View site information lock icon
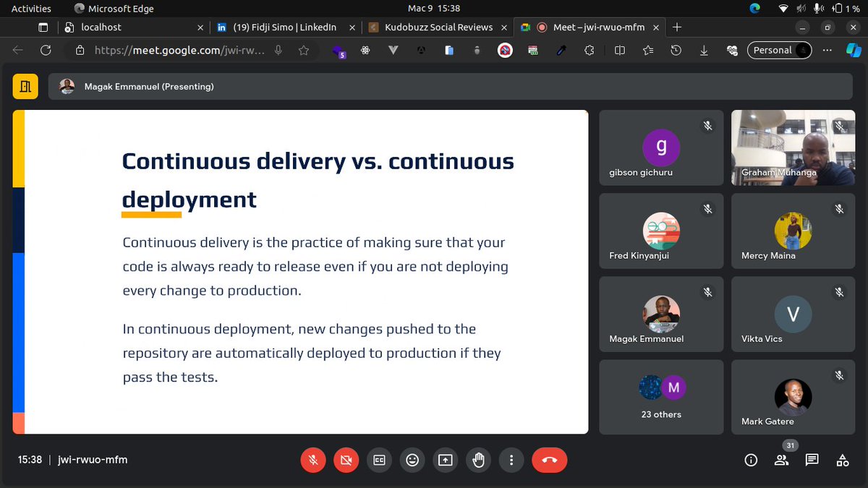 (80, 51)
